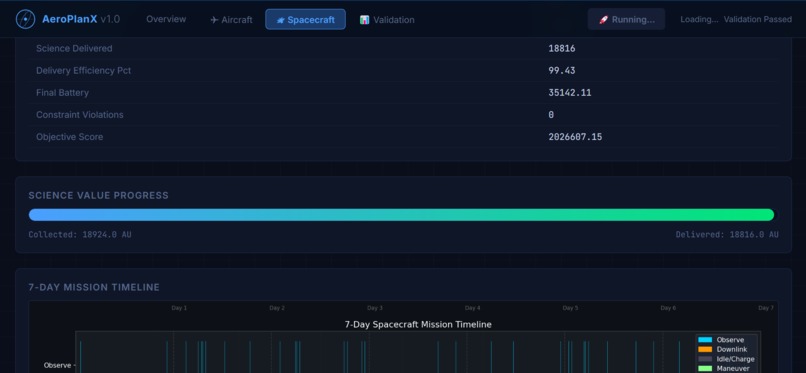The width and height of the screenshot is (806, 373).
Task: Click the 7-DAY MISSION TIMELINE heading
Action: (94, 287)
